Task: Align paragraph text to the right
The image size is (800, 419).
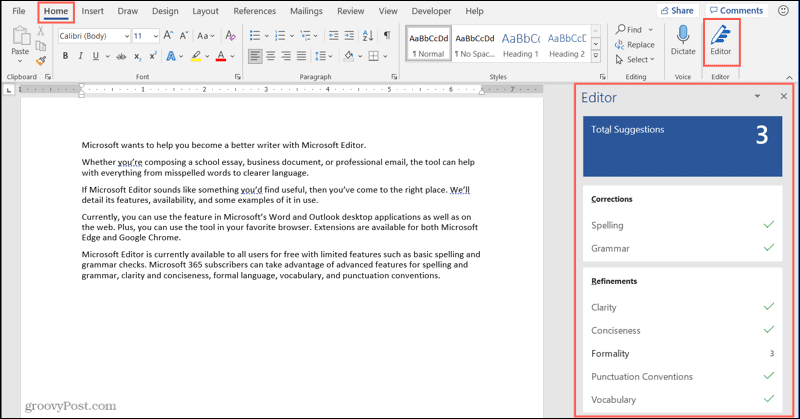Action: coord(286,56)
